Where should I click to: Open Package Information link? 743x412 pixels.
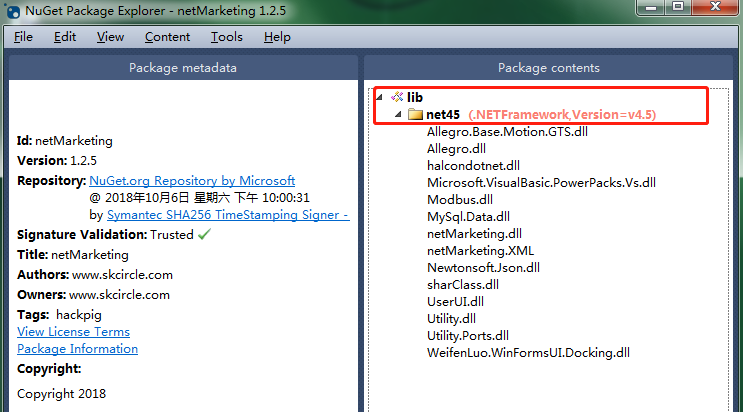tap(77, 349)
